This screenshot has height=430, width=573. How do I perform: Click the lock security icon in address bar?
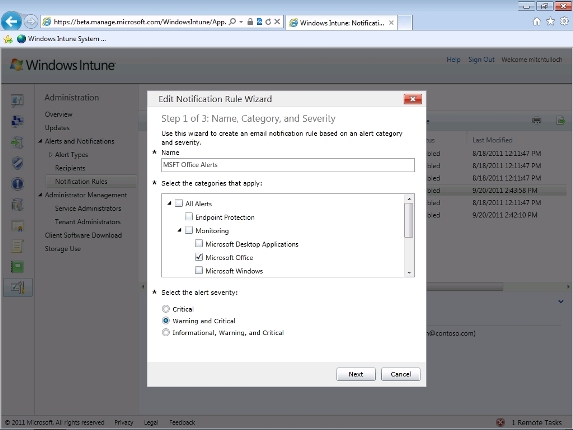point(250,22)
